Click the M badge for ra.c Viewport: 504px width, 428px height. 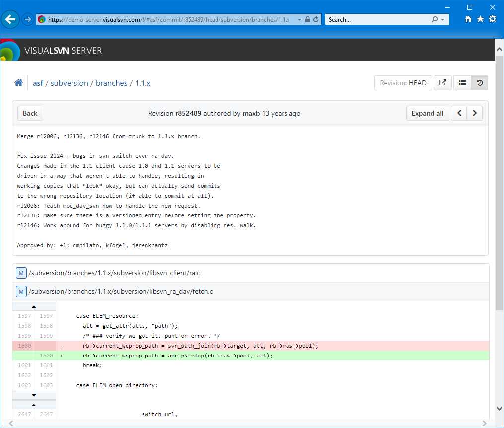point(21,273)
